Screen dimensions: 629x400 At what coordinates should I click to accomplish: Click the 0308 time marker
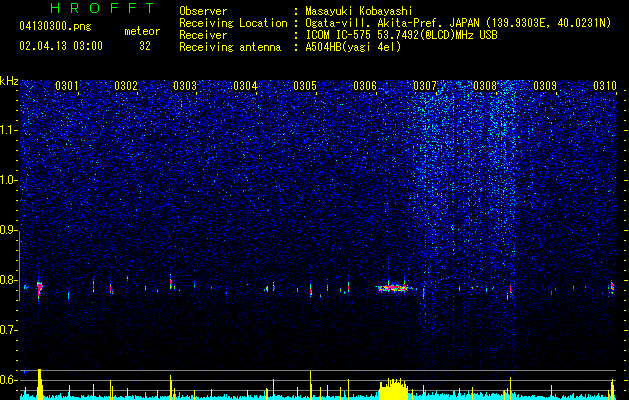[x=485, y=86]
